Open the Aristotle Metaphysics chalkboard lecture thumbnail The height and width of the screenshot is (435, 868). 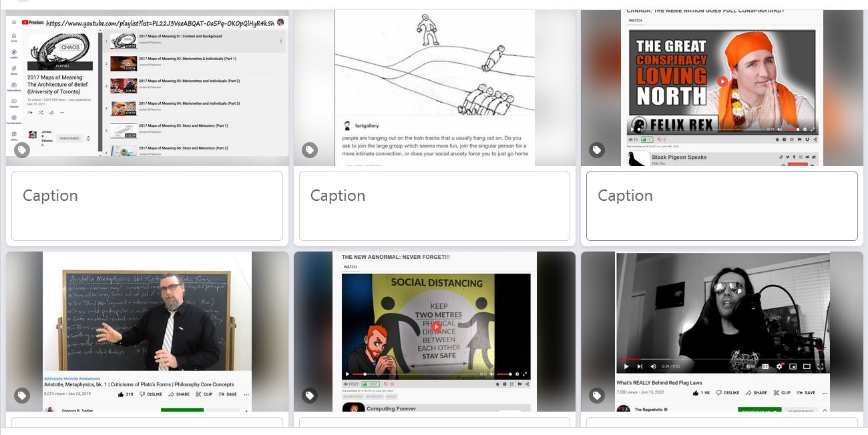[147, 332]
